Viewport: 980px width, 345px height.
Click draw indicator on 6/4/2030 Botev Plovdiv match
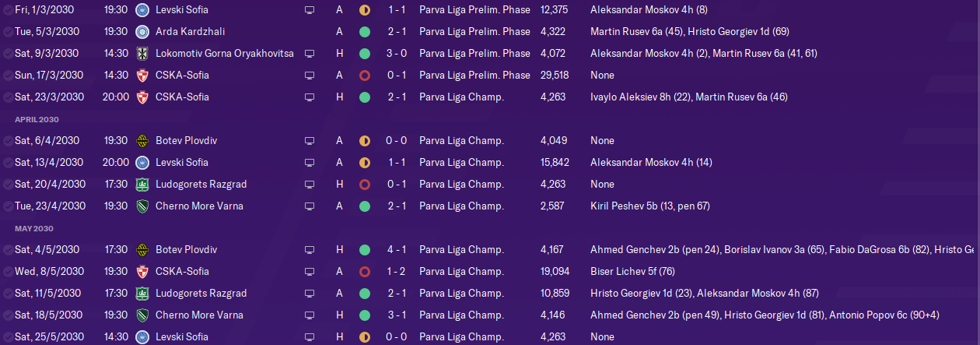pyautogui.click(x=364, y=141)
